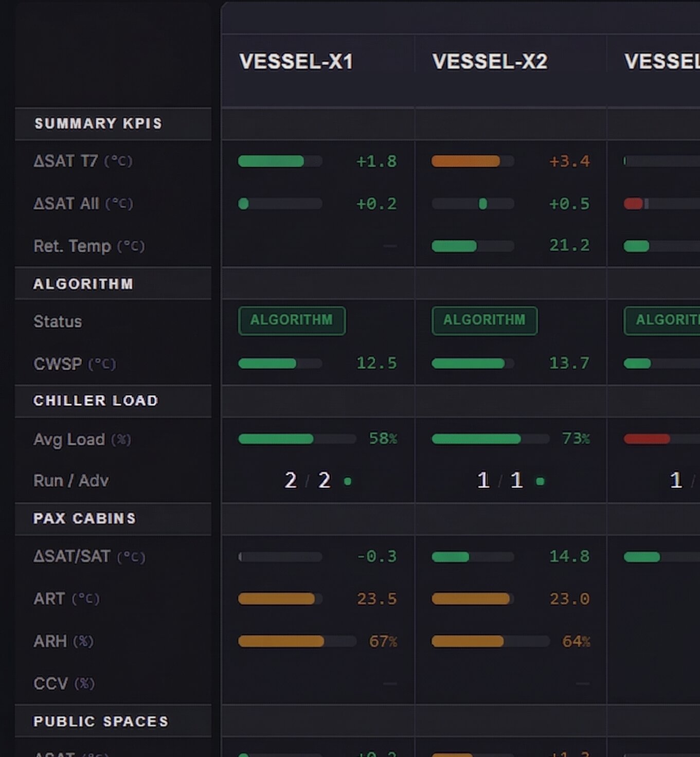Click the CWSP value 13.7 for VESSEL-X2
Viewport: 700px width, 757px height.
[x=569, y=364]
